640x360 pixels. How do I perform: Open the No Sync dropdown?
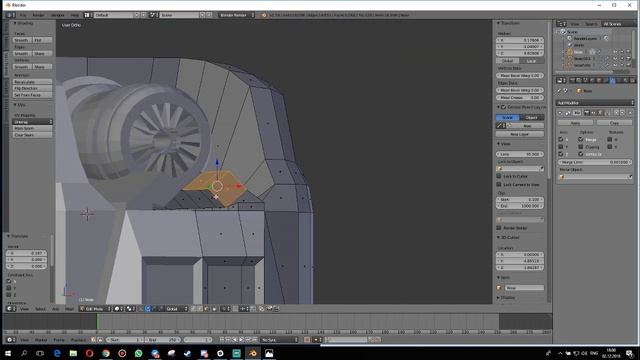click(x=280, y=340)
